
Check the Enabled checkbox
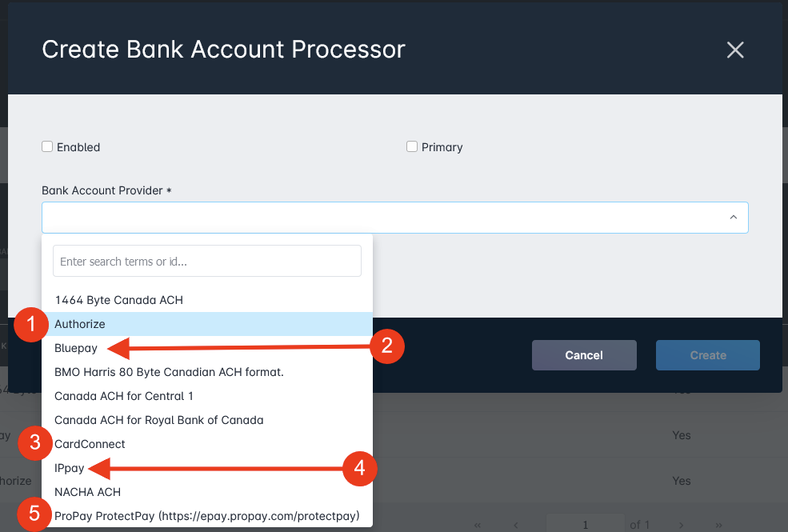(47, 146)
